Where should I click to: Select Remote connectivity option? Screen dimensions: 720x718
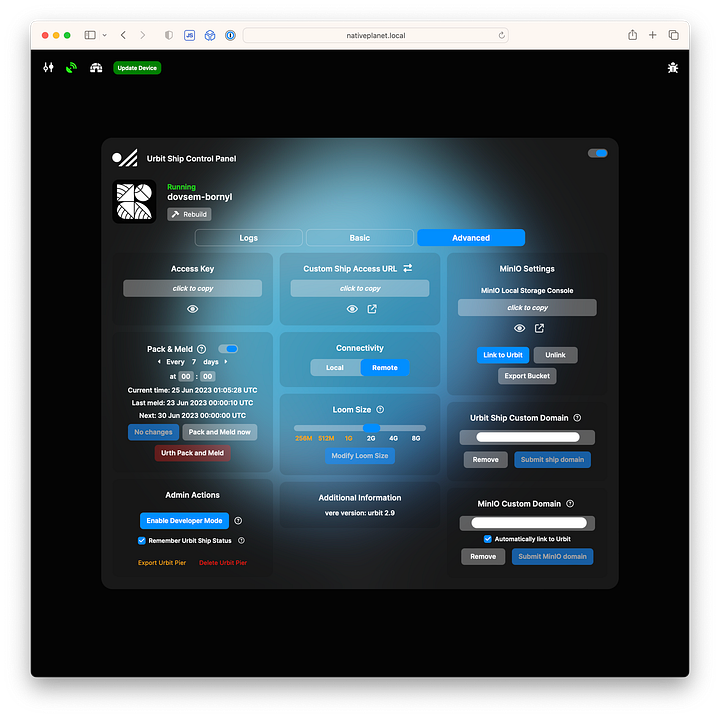click(x=385, y=368)
